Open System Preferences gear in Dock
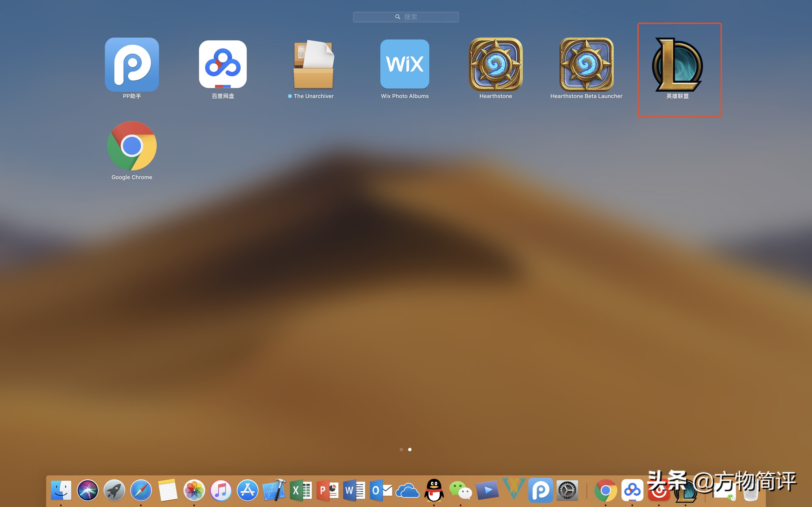Screen dimensions: 812x507 [567, 490]
